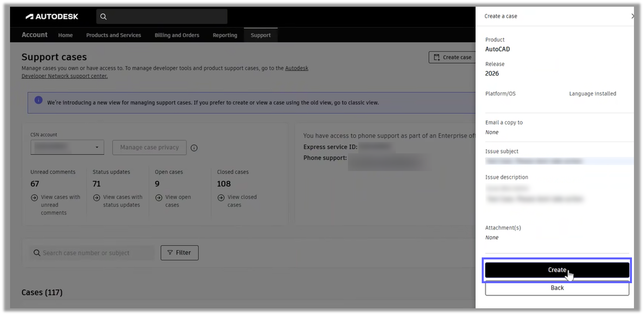
Task: Click the search magnifier icon
Action: tap(103, 16)
